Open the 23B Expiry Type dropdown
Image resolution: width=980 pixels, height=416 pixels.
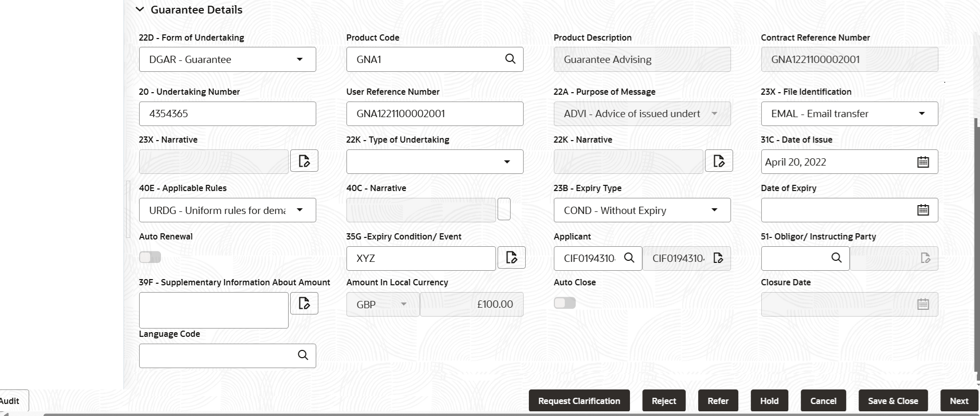[714, 210]
